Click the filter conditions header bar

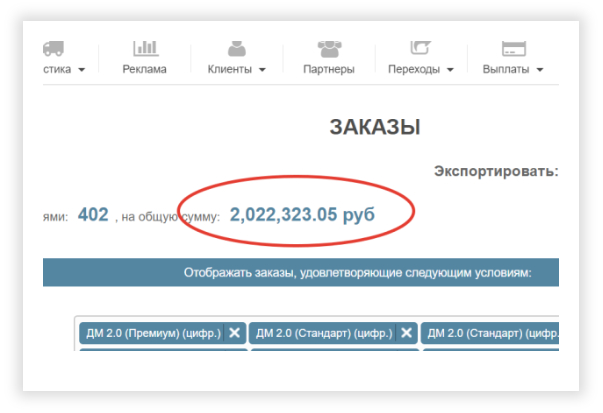[x=300, y=272]
